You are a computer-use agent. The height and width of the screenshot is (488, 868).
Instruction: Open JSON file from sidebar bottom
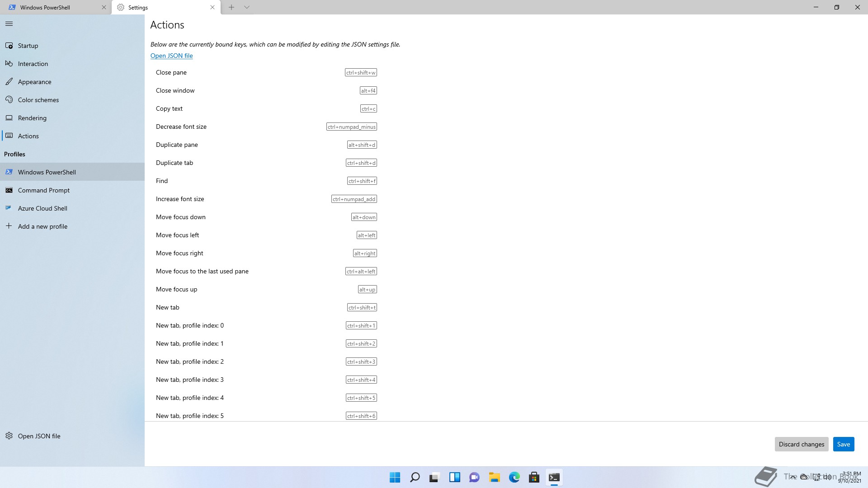(x=39, y=436)
